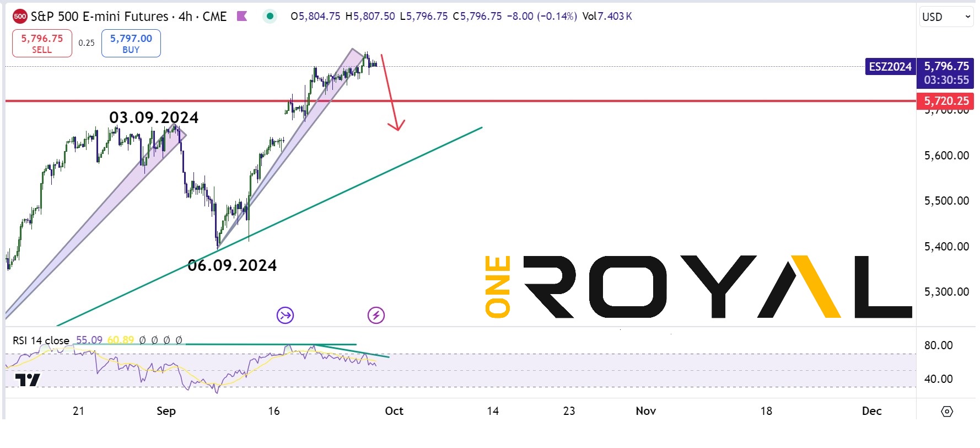Click the 14 date label on time axis
Viewport: 980px width, 448px height.
pyautogui.click(x=493, y=411)
